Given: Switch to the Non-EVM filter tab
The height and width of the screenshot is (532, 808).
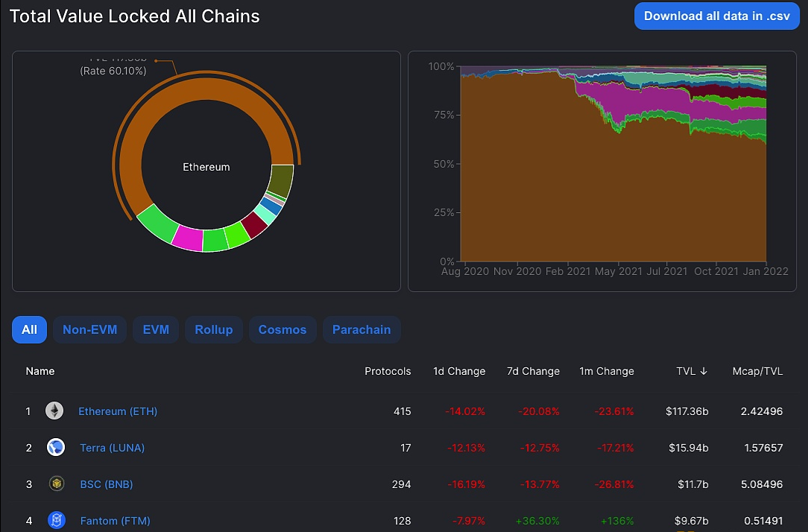Looking at the screenshot, I should [89, 329].
